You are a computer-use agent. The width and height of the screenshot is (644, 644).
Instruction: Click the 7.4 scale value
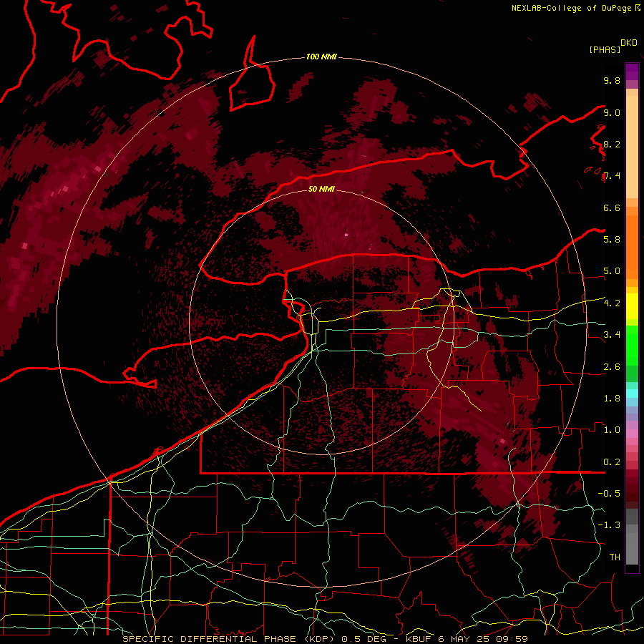[612, 176]
